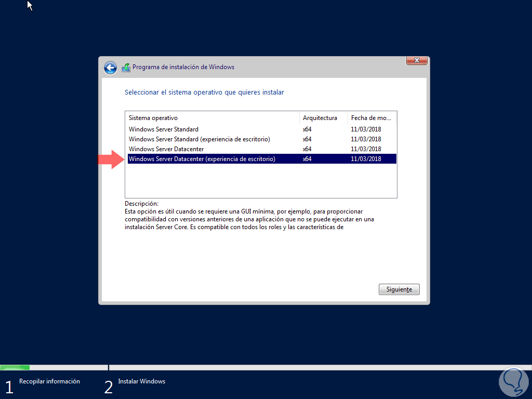Screen dimensions: 532x399
Task: Click the Windows setup program icon
Action: (126, 67)
